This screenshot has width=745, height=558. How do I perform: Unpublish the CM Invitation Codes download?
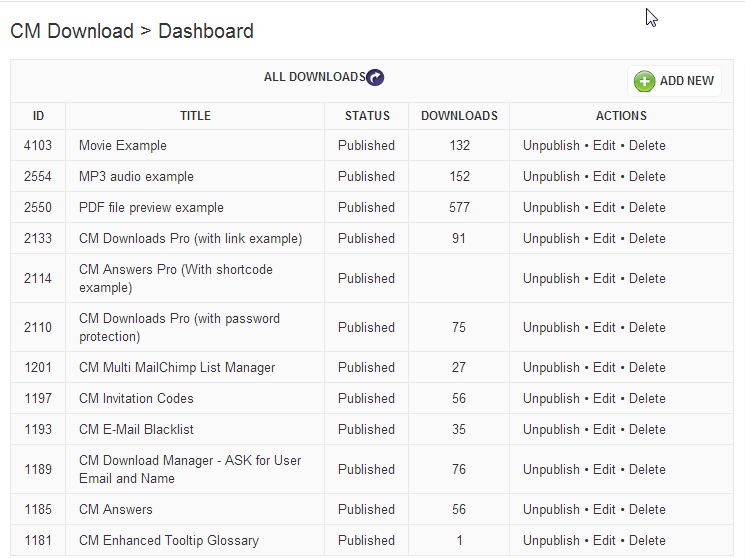(551, 399)
